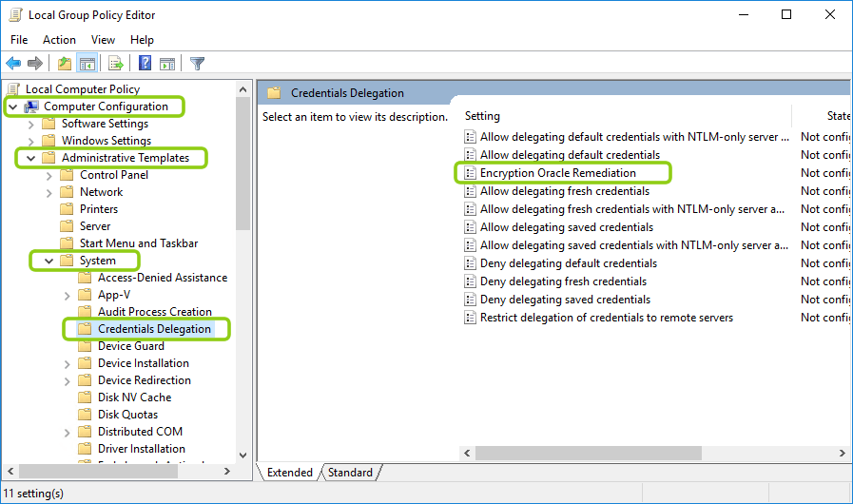
Task: Open Help with the question mark icon
Action: (x=145, y=64)
